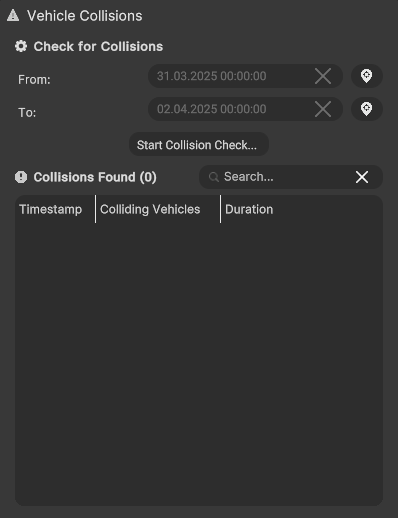The height and width of the screenshot is (518, 398).
Task: Click divider between Timestamp and Colliding Vehicles
Action: point(95,209)
